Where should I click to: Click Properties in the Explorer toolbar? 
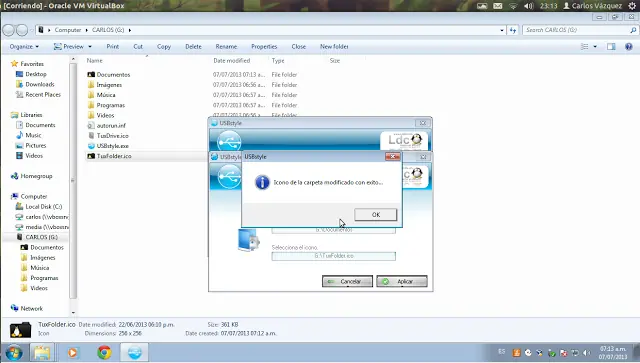264,47
